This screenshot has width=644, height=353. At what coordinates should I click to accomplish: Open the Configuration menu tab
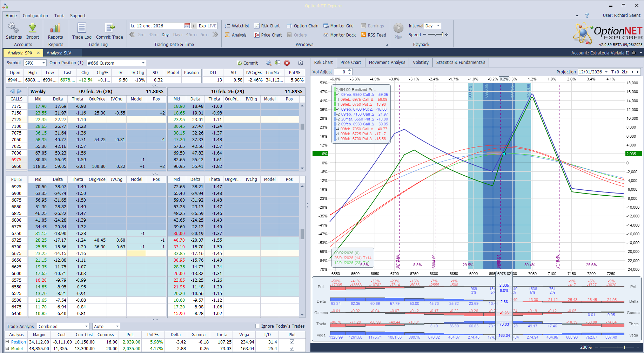[x=35, y=16]
